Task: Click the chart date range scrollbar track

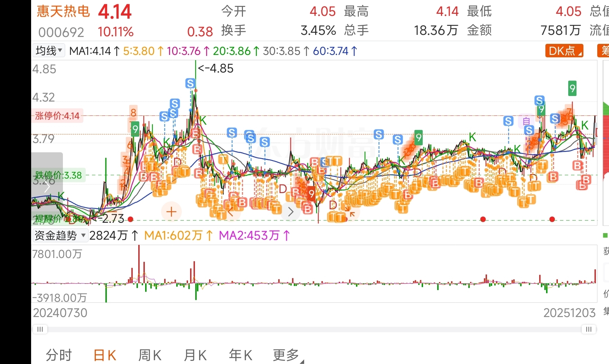Action: (x=314, y=329)
